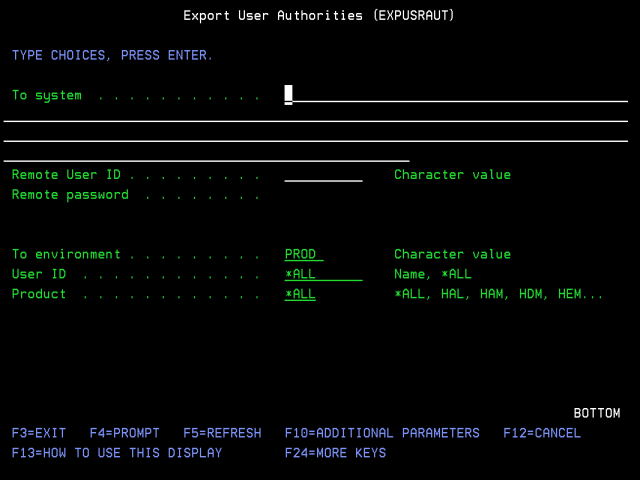Open F10=Additional Parameters
Screen dimensions: 640x480
click(382, 433)
